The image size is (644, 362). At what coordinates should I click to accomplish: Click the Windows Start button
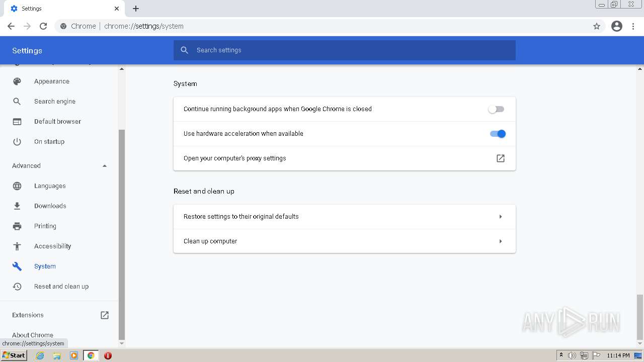click(x=14, y=355)
